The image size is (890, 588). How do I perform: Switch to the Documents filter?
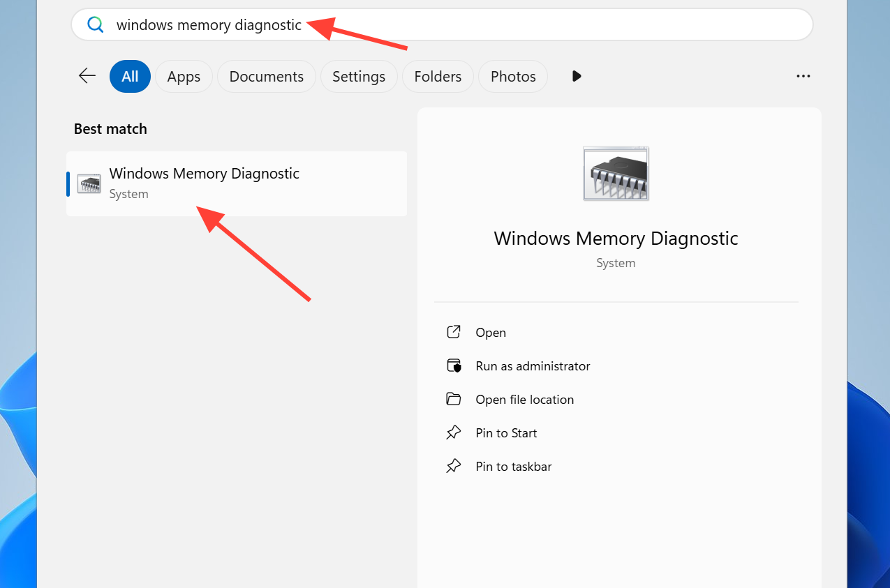coord(267,77)
